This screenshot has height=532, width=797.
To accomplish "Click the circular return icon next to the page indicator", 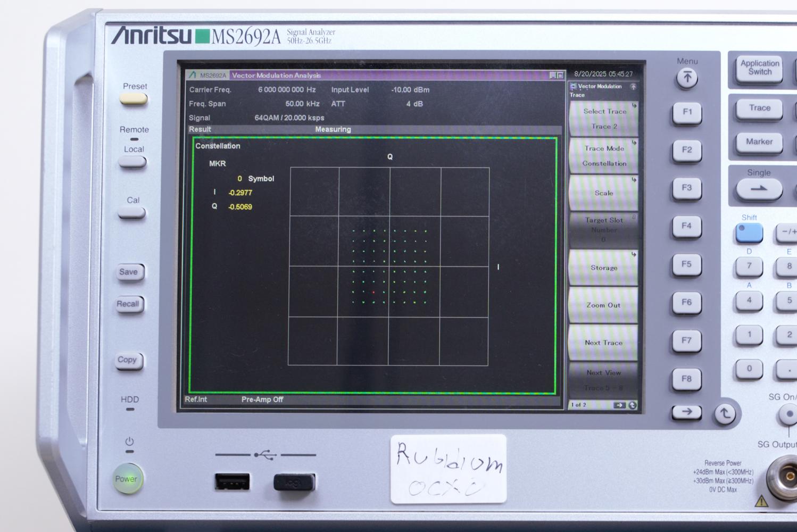I will 632,405.
